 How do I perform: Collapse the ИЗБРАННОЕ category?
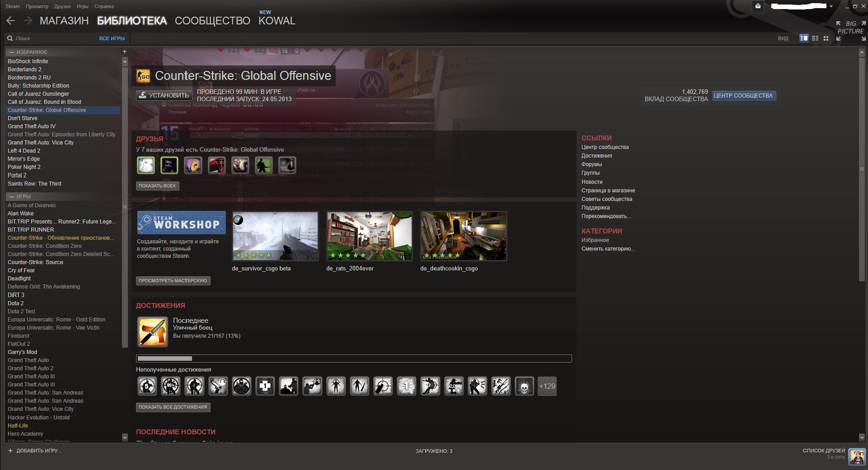click(x=12, y=52)
